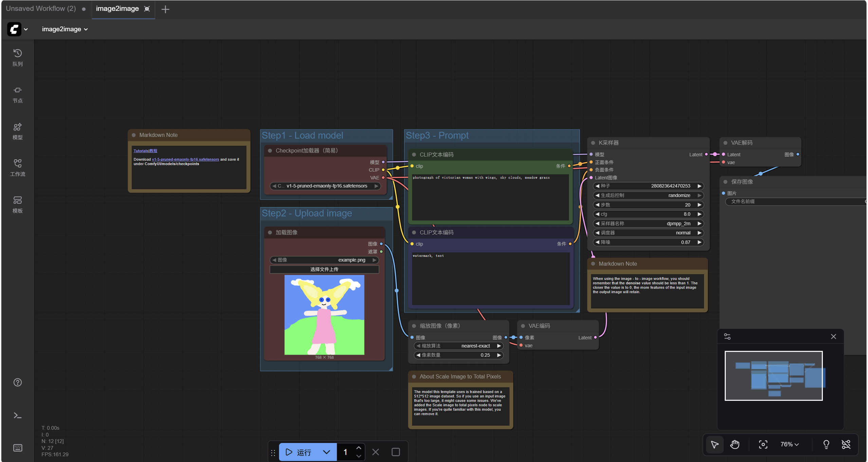This screenshot has height=462, width=868.
Task: Click the 降噪 denoise value slider
Action: (x=648, y=242)
